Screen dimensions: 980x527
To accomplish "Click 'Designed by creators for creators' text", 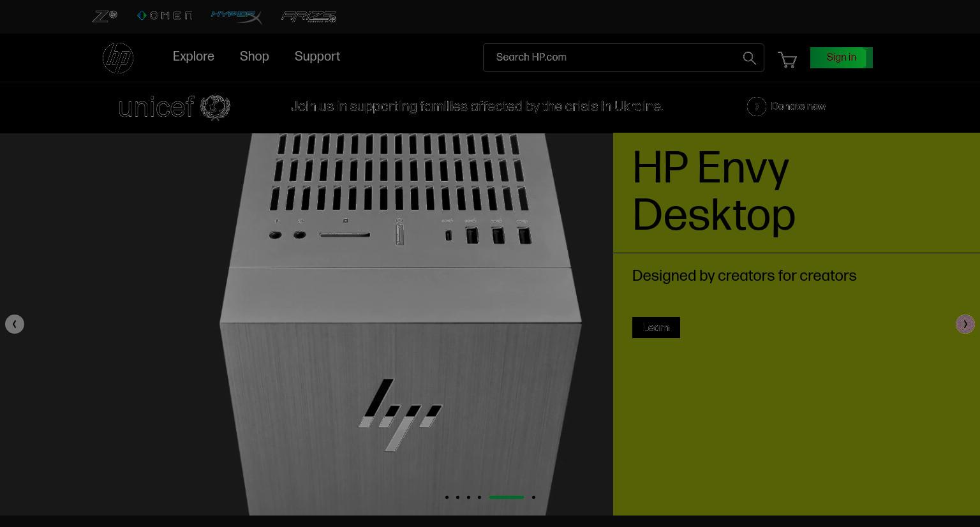I will (x=744, y=276).
